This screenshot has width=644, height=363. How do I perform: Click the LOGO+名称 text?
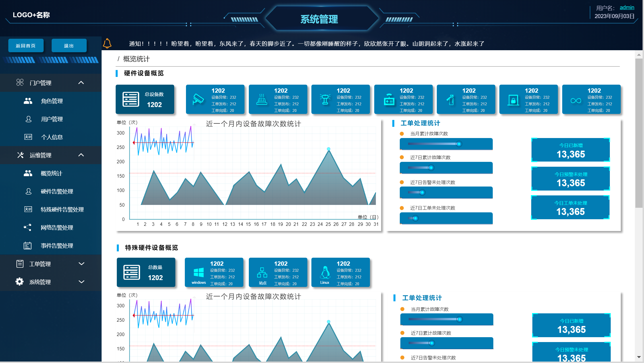point(31,15)
